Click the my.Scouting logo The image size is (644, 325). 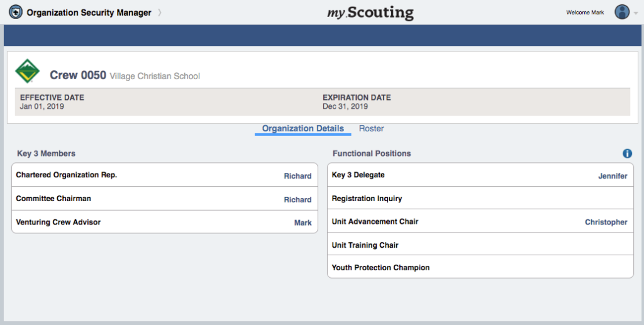370,13
